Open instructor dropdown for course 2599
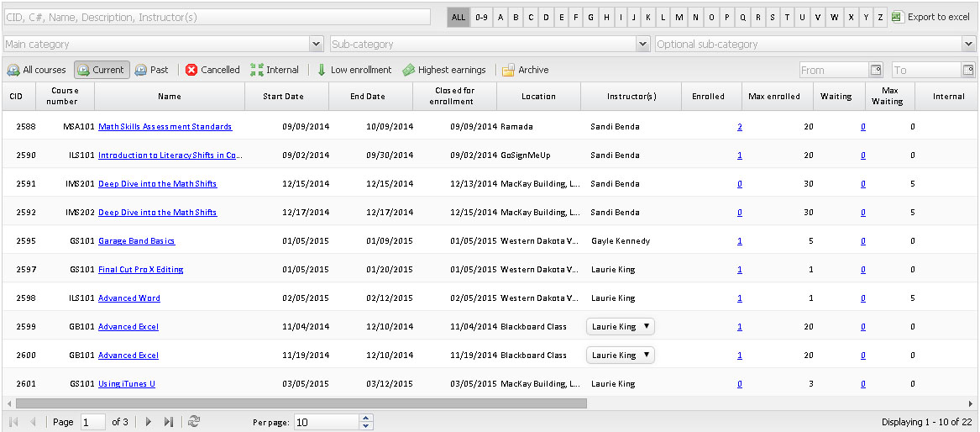Viewport: 980px width, 432px height. tap(620, 326)
